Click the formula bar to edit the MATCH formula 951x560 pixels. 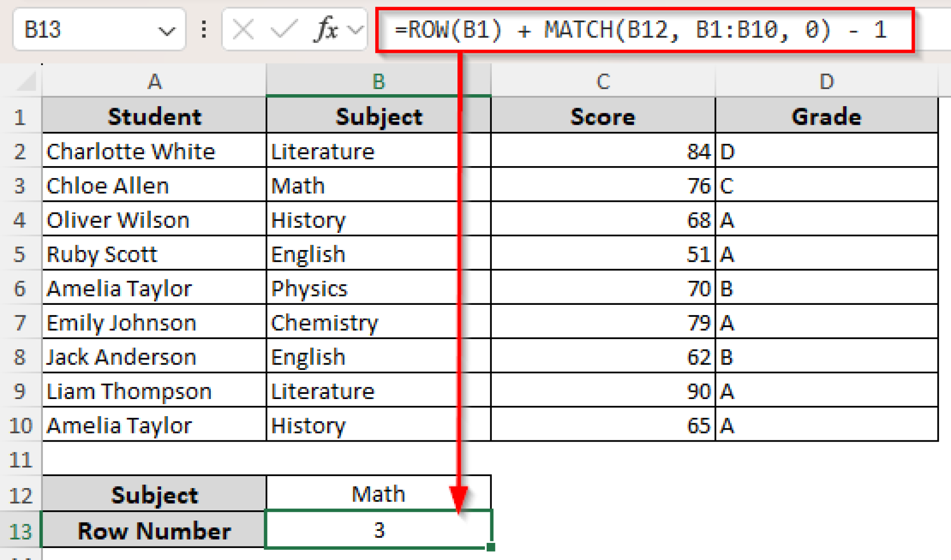coord(650,30)
